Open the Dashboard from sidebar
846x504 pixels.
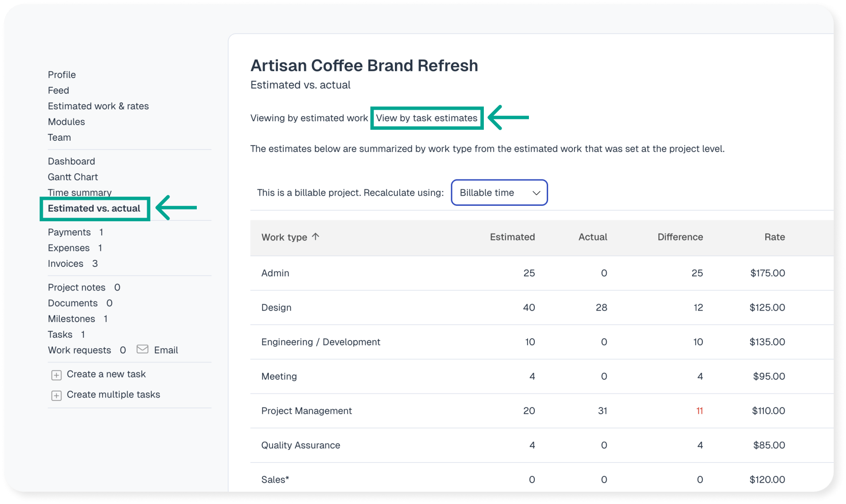(72, 161)
